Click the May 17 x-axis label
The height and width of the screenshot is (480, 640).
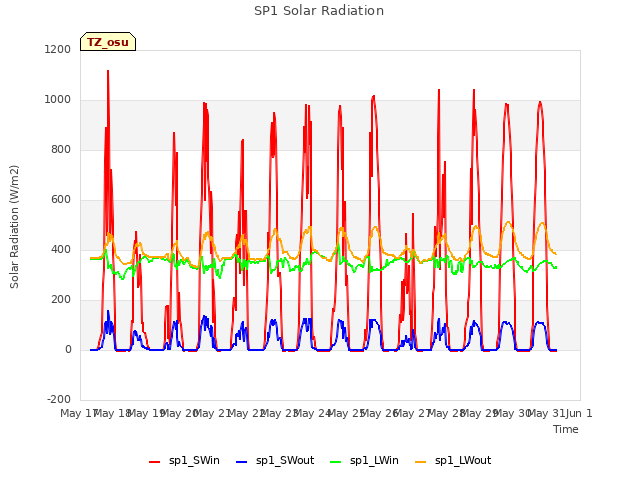(77, 413)
